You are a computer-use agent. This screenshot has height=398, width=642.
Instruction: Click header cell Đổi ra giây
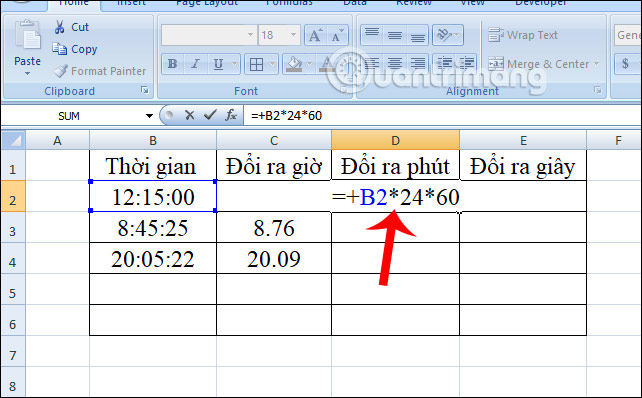[x=523, y=166]
